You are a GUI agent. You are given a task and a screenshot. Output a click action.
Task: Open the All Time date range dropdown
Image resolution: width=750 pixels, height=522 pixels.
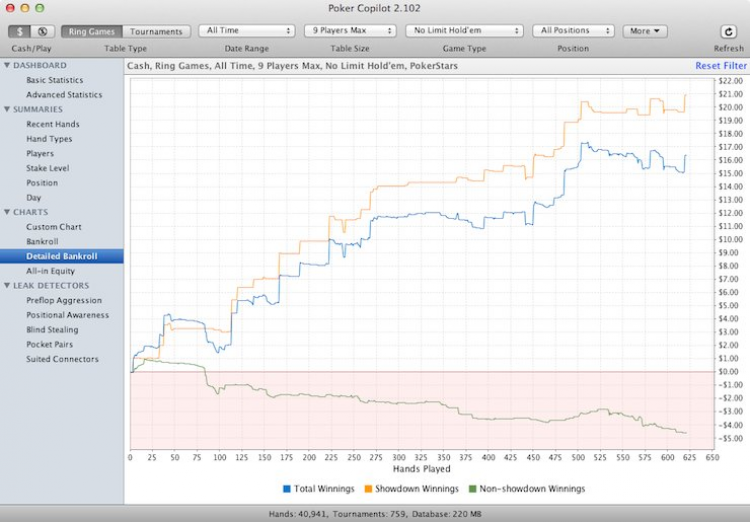(247, 31)
